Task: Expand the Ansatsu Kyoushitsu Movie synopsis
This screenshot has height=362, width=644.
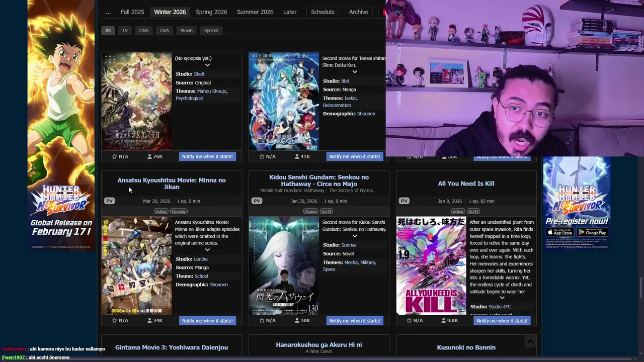Action: click(207, 250)
